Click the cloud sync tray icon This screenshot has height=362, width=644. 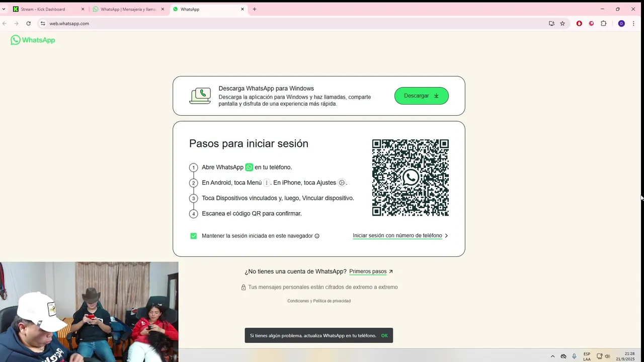[x=563, y=356]
